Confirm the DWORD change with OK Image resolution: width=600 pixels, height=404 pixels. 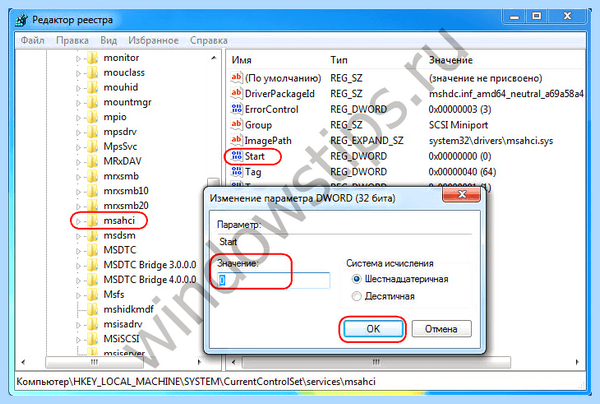pyautogui.click(x=373, y=329)
